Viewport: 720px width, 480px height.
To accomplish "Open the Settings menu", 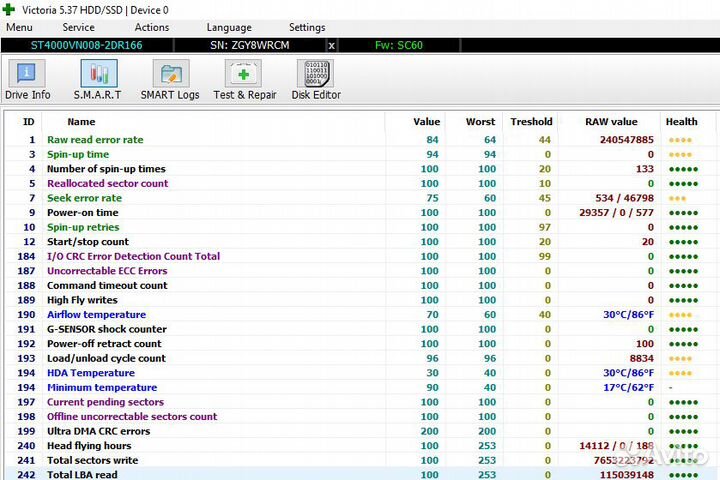I will pos(307,28).
